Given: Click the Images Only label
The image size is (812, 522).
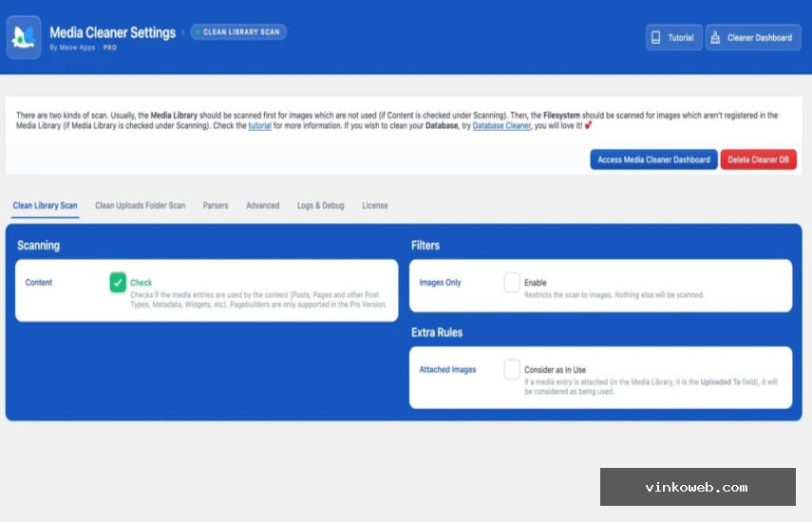Looking at the screenshot, I should [440, 283].
